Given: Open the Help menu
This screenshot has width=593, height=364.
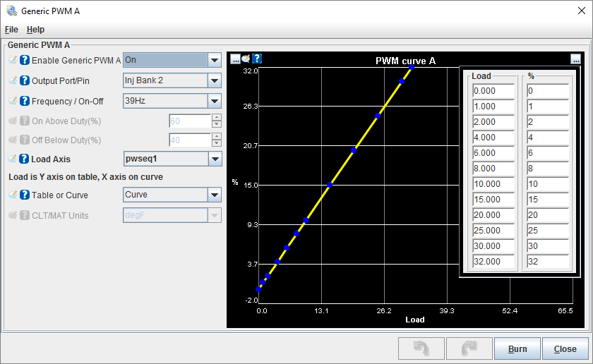Looking at the screenshot, I should click(x=35, y=30).
